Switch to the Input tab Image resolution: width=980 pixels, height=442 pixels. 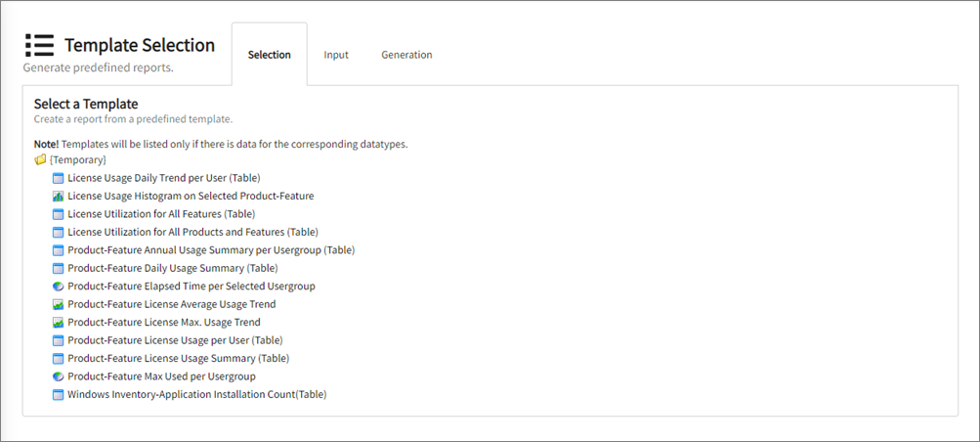coord(336,55)
